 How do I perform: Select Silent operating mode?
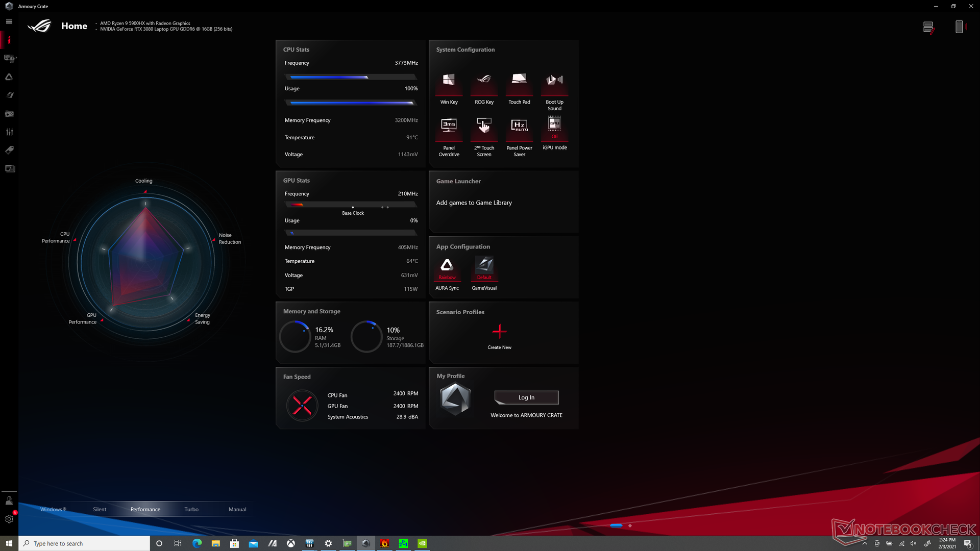[x=100, y=509]
